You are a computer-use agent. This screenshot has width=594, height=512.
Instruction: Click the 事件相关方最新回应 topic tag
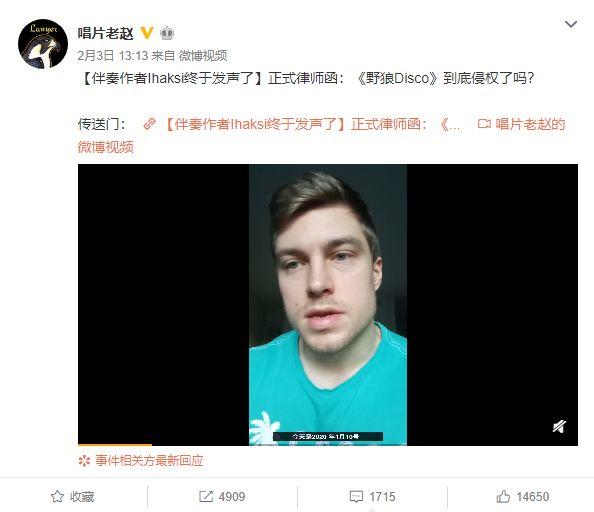(x=149, y=460)
